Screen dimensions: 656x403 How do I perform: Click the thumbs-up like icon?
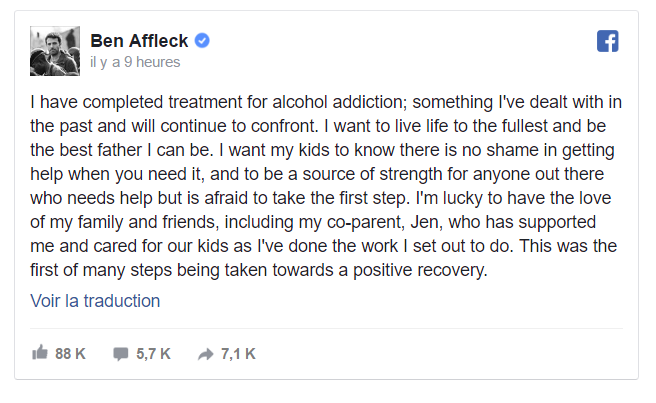[x=40, y=353]
